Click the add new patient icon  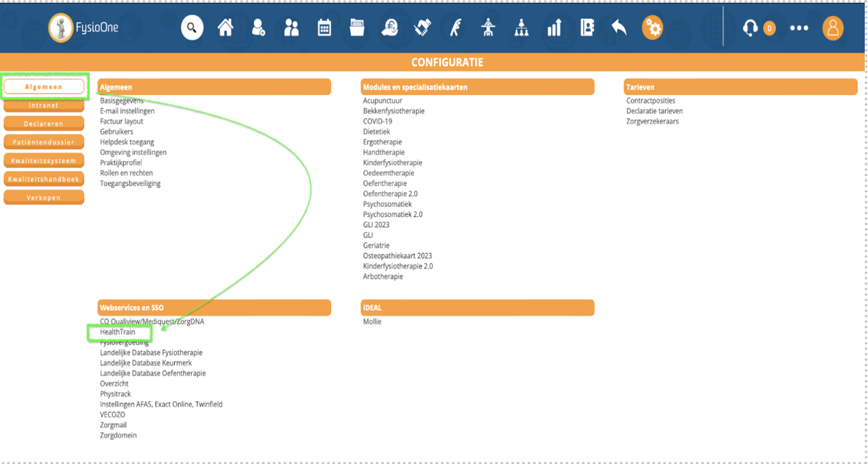click(x=258, y=28)
